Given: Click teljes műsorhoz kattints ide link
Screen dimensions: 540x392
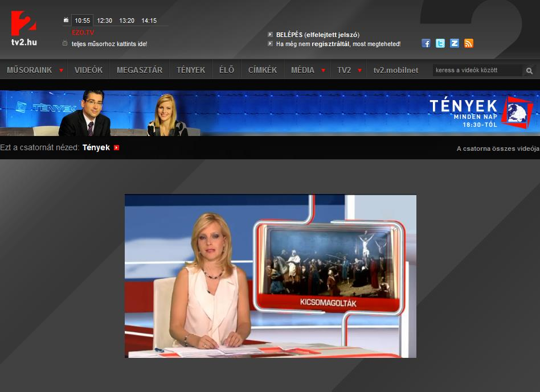Looking at the screenshot, I should tap(109, 44).
